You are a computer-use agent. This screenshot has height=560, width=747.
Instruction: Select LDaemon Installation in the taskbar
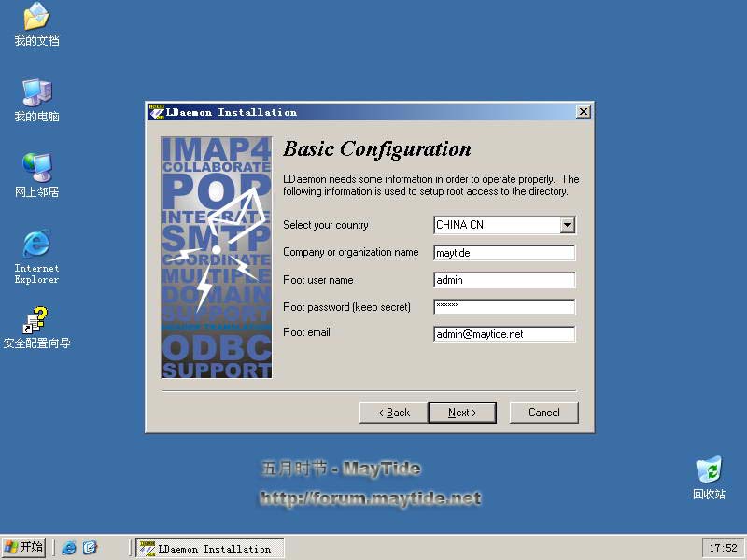click(209, 549)
